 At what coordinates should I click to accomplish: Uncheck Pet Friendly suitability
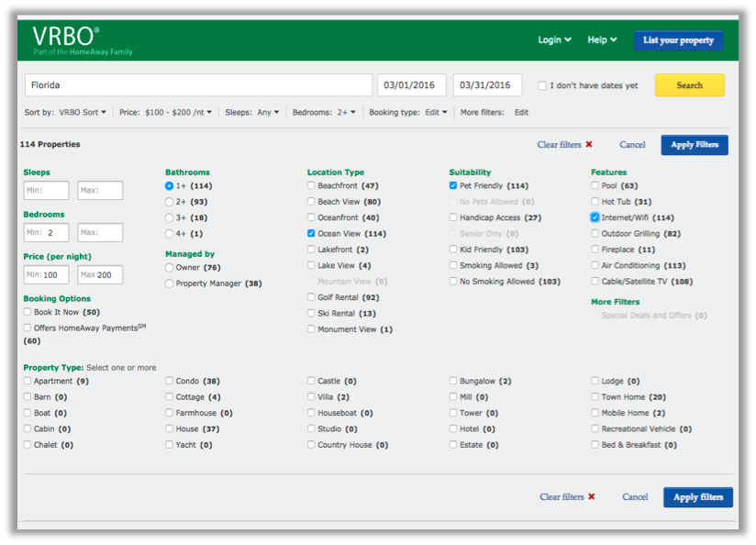453,185
